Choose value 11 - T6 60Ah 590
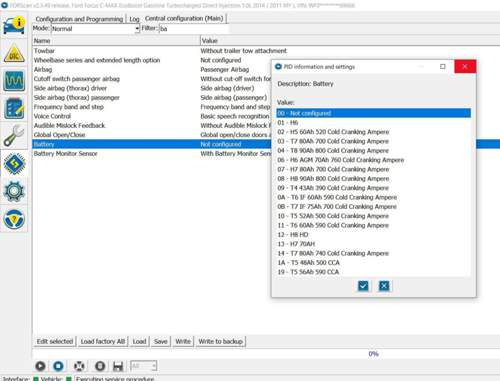Screen dimensions: 500x381 [x=373, y=225]
